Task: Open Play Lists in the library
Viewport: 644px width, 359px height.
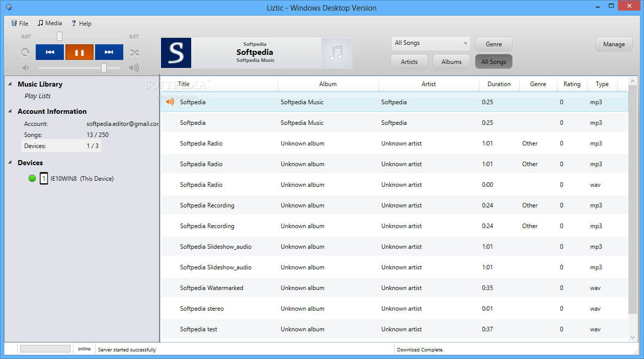Action: (x=38, y=96)
